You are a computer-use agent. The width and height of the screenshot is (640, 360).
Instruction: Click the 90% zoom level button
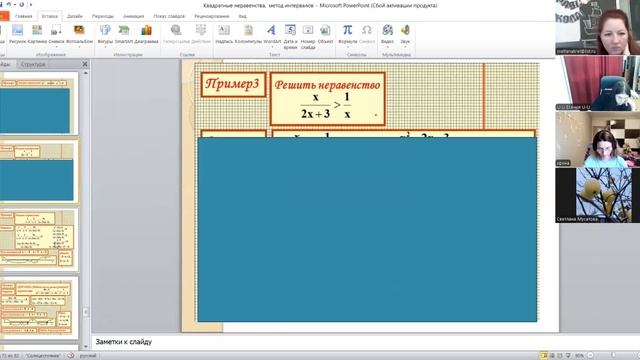pos(579,356)
